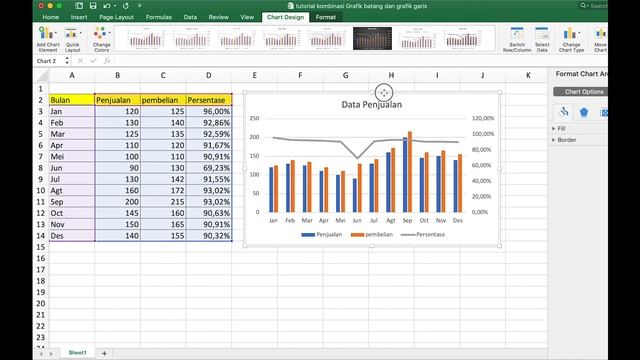The height and width of the screenshot is (360, 640).
Task: Save the workbook with floppy disk icon
Action: (x=93, y=6)
